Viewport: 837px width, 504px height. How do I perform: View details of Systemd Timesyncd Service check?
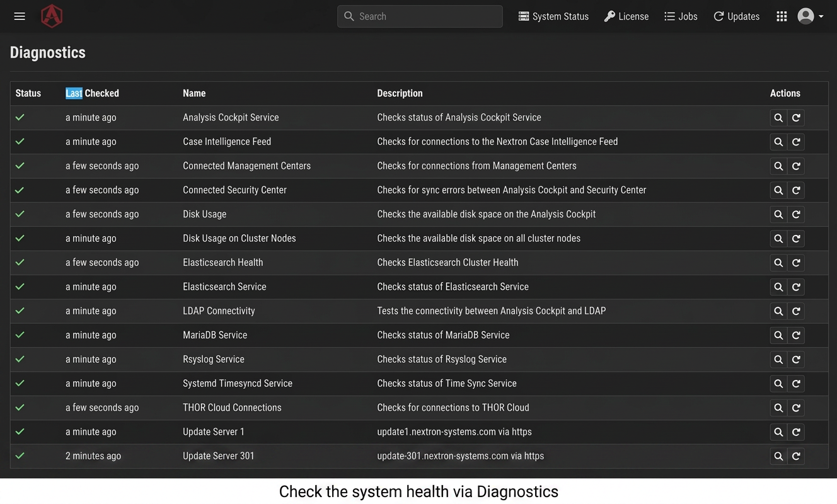coord(778,384)
